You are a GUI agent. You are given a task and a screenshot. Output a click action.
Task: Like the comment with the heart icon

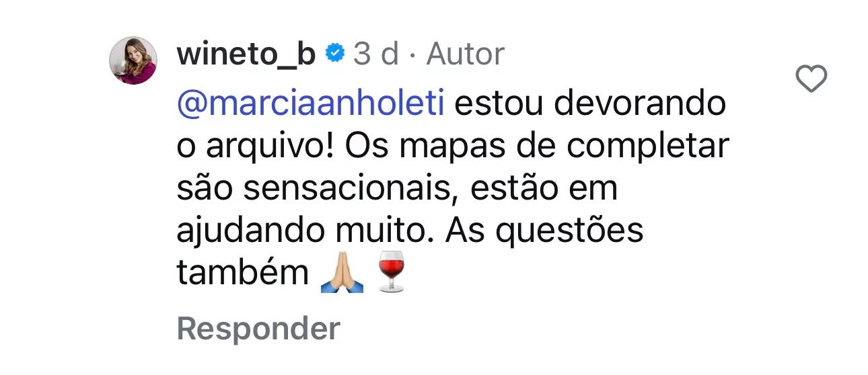pos(811,81)
